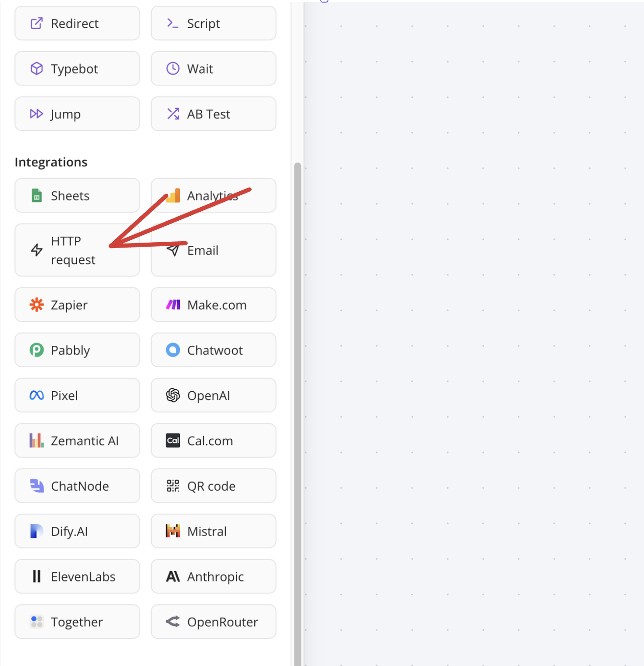Select the Typebot block
The image size is (644, 666).
click(77, 69)
